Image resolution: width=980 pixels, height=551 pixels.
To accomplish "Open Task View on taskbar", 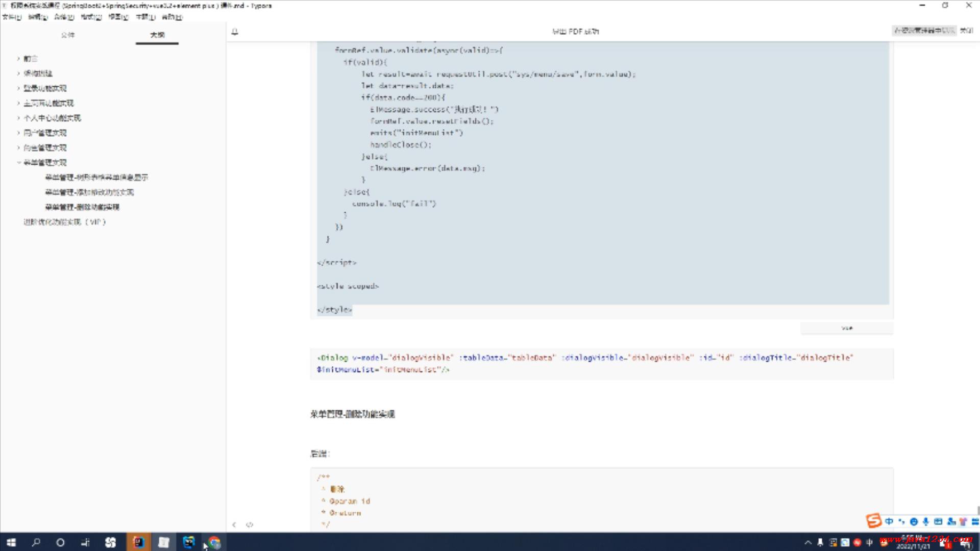I will (85, 542).
